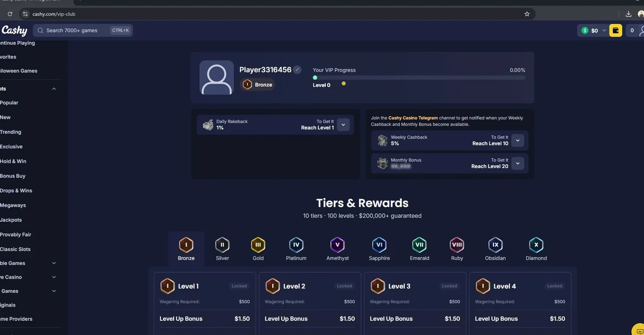Image resolution: width=644 pixels, height=335 pixels.
Task: Open Game Providers in the sidebar
Action: pos(17,319)
